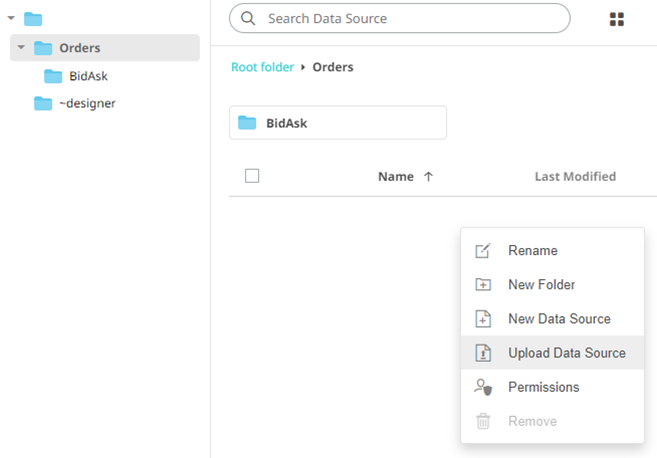Collapse the root folder tree arrow
657x458 pixels.
(x=11, y=18)
